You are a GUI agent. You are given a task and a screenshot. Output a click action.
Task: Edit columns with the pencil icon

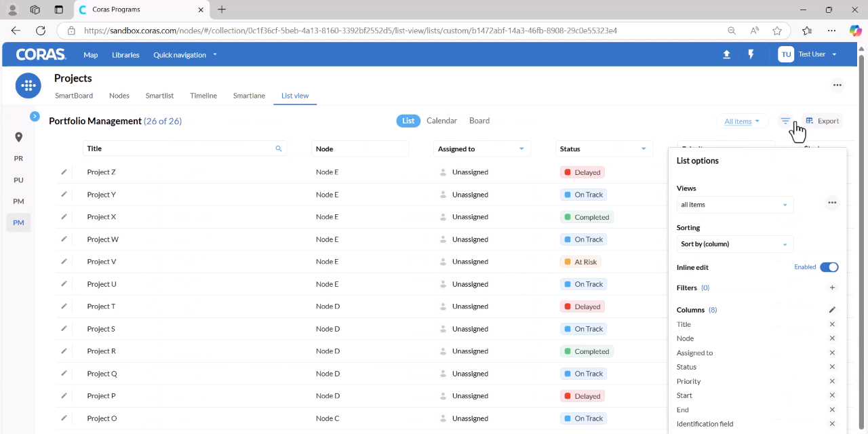(832, 310)
